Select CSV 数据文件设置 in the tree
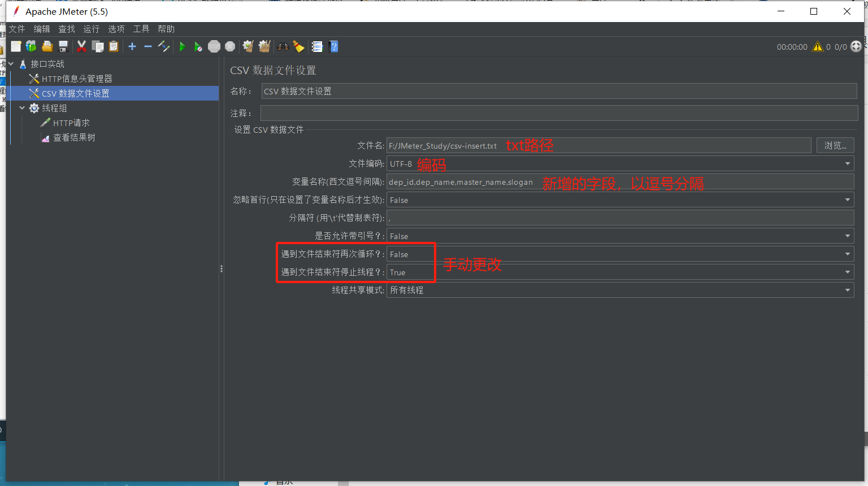868x486 pixels. [x=76, y=93]
